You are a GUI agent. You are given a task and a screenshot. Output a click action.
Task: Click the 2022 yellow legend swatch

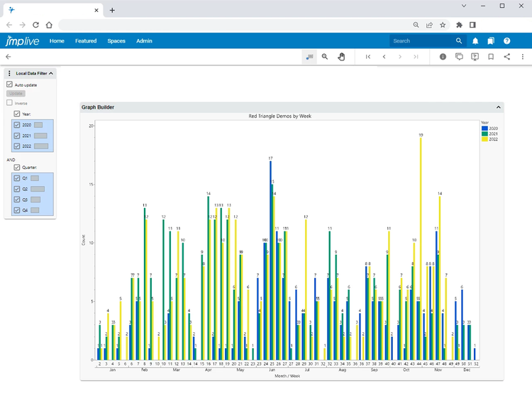tap(484, 139)
